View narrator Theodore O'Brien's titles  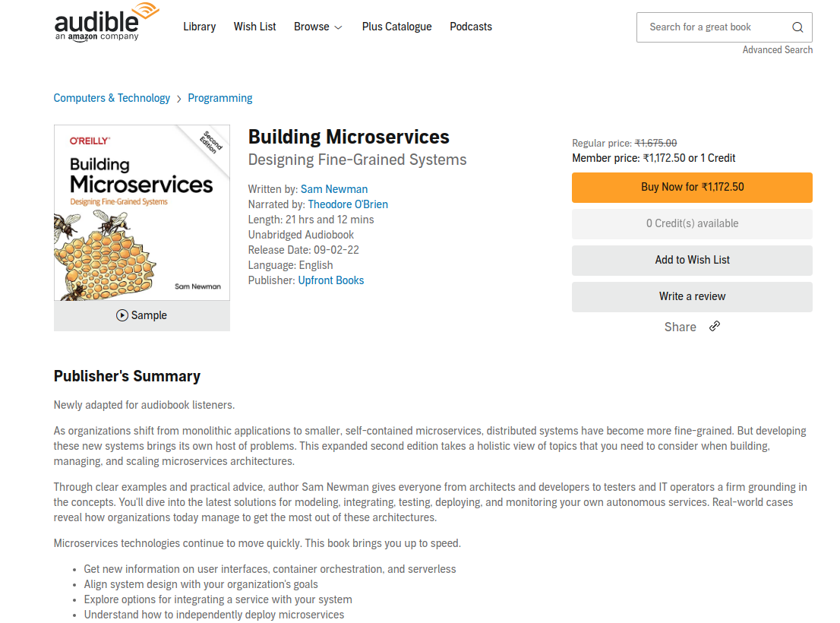tap(348, 204)
